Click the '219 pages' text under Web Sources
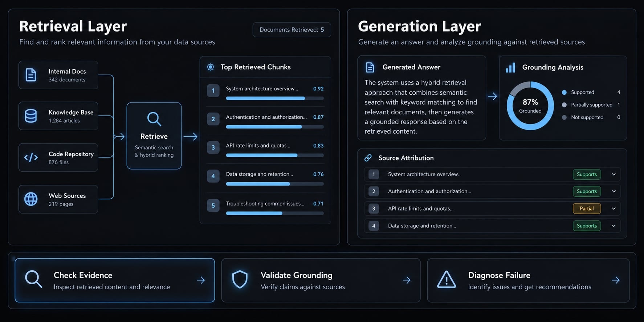 coord(61,204)
